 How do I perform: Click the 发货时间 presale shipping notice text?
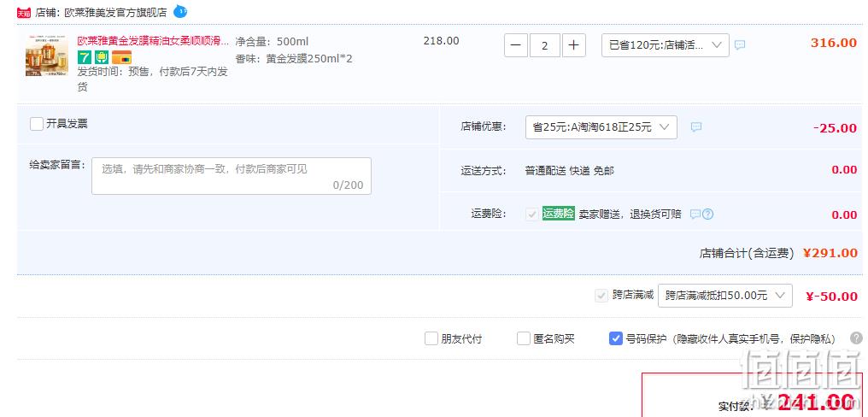[152, 79]
